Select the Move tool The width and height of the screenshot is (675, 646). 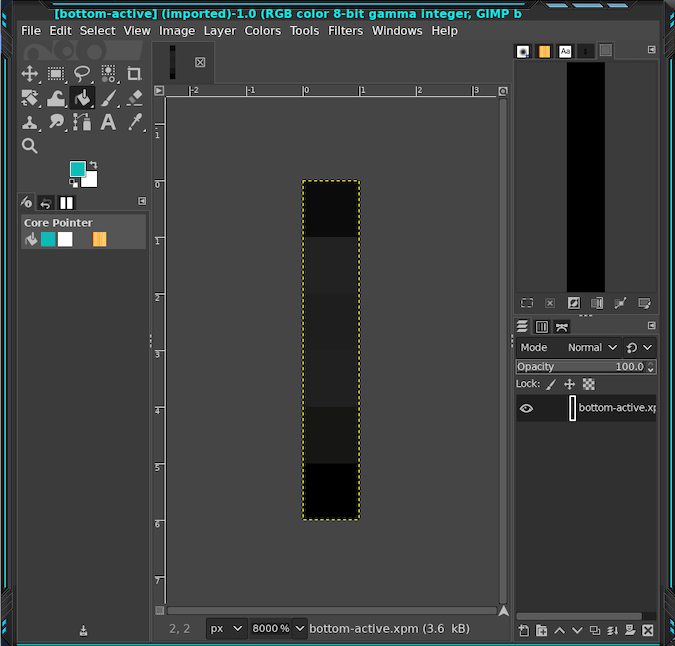pyautogui.click(x=30, y=73)
